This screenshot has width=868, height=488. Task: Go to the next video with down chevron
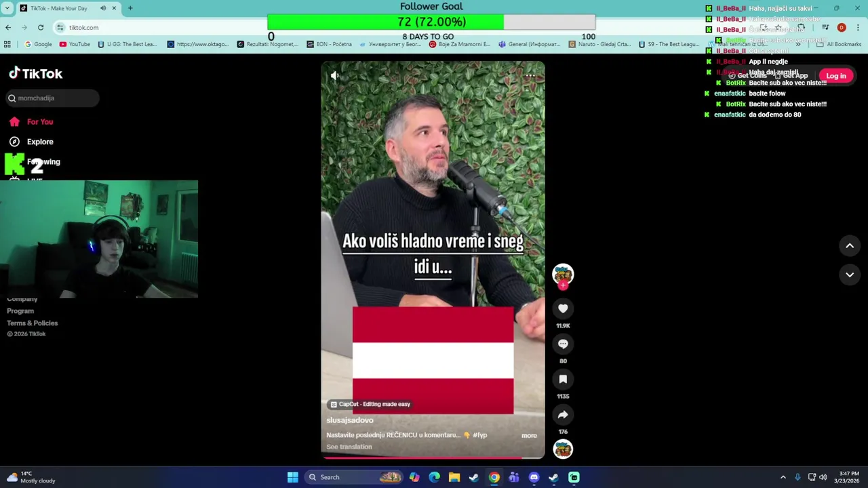pyautogui.click(x=850, y=274)
